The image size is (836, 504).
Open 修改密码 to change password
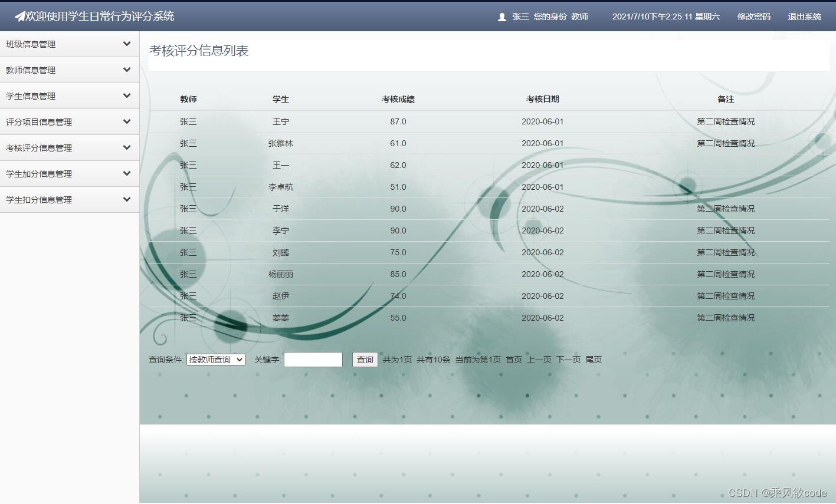click(x=753, y=17)
